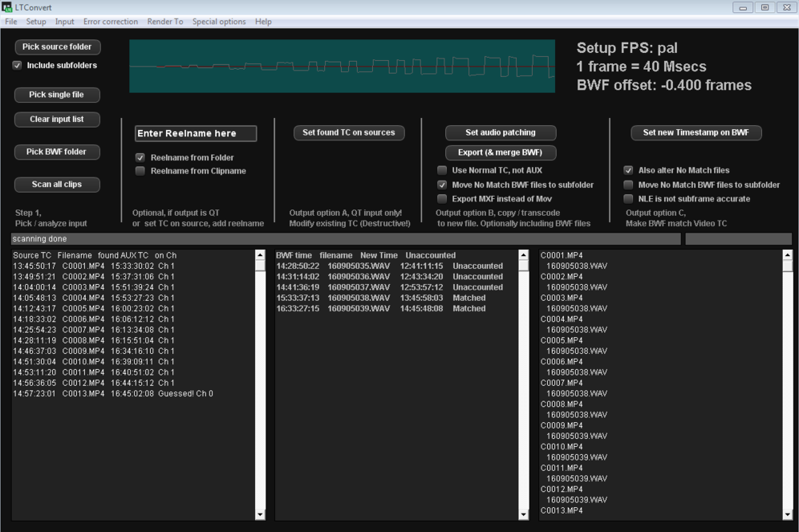
Task: Open Special options menu
Action: click(219, 22)
